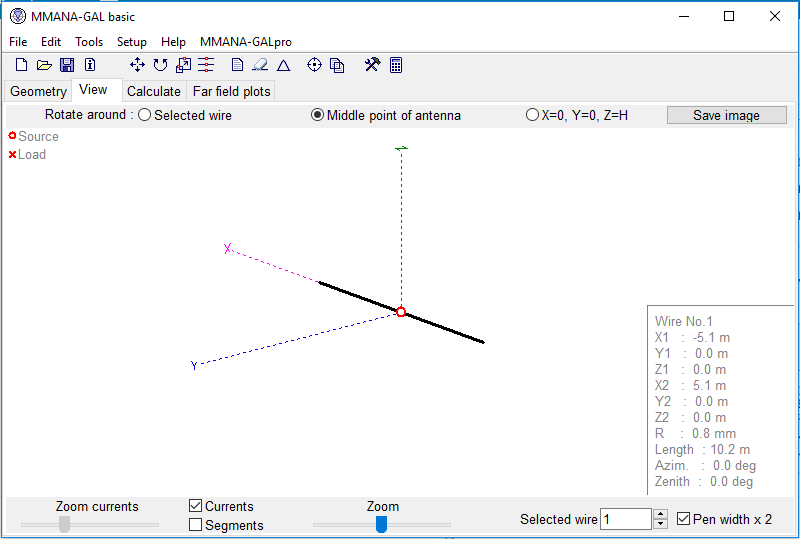Disable Pen width x 2 option
800x539 pixels.
click(684, 519)
